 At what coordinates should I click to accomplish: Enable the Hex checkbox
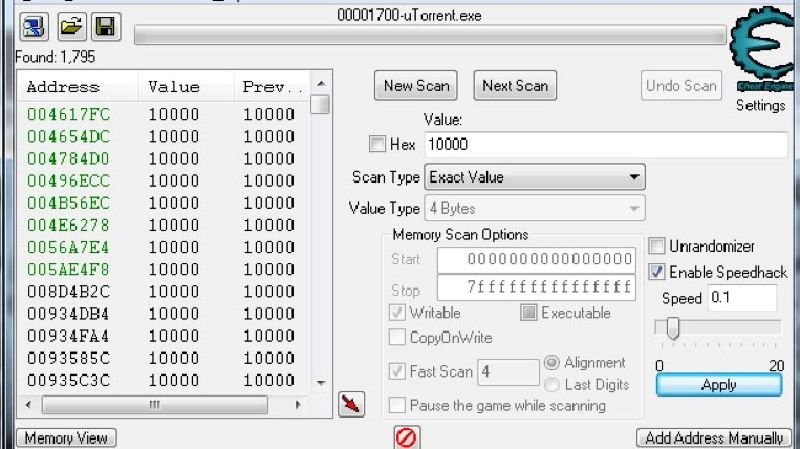pos(377,144)
